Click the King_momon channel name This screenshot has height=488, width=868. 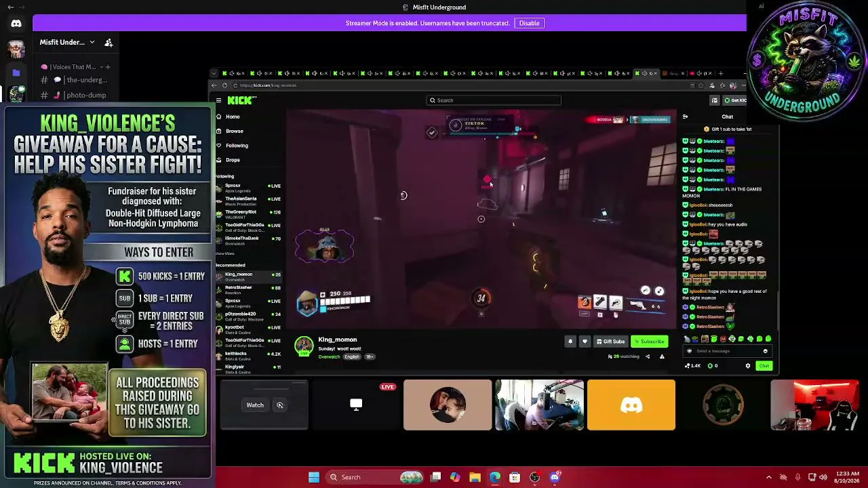pos(337,340)
